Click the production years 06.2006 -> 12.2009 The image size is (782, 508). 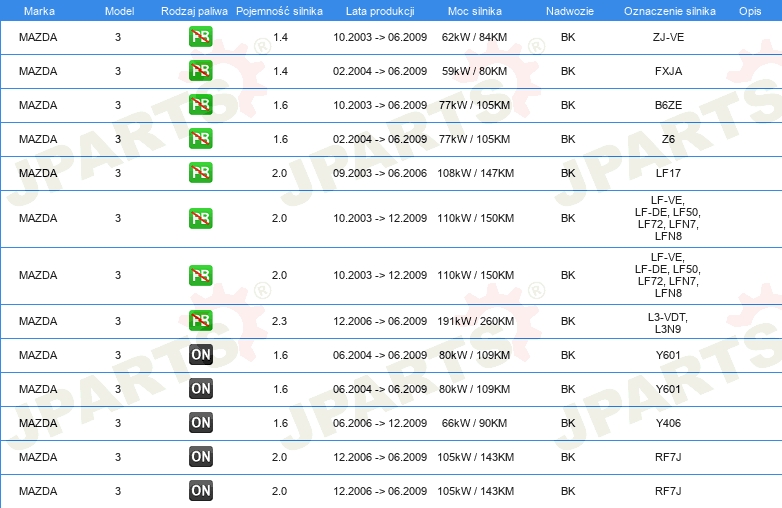coord(380,423)
